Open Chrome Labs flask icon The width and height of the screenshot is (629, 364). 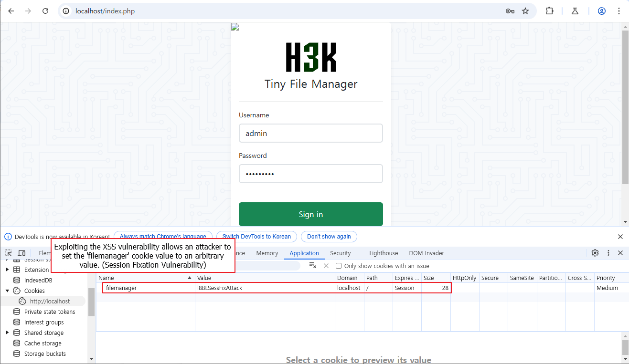pyautogui.click(x=575, y=11)
